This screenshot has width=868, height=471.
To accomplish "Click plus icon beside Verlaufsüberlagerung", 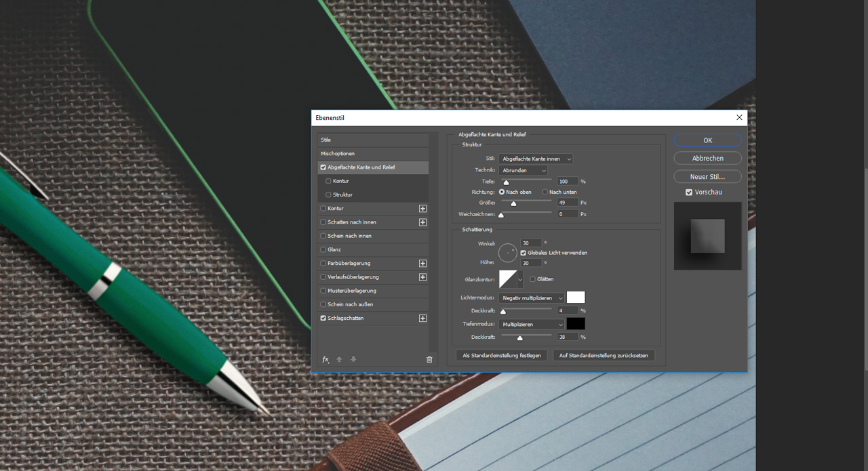I will tap(422, 277).
